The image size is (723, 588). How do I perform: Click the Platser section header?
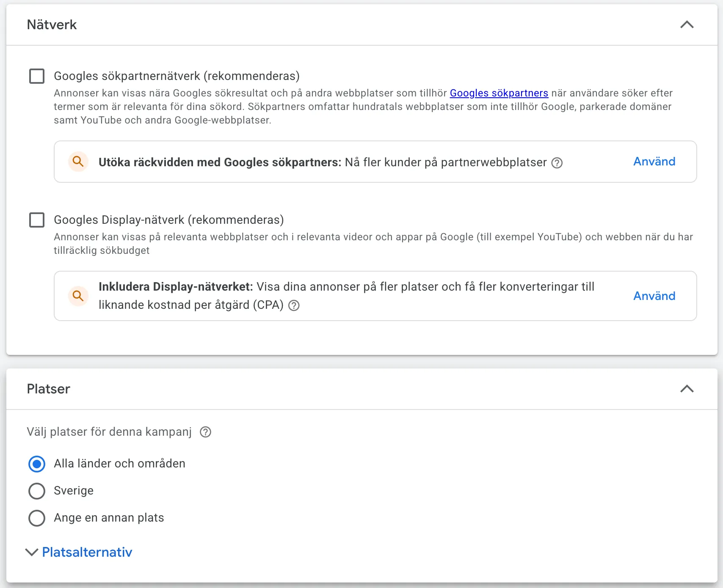48,389
